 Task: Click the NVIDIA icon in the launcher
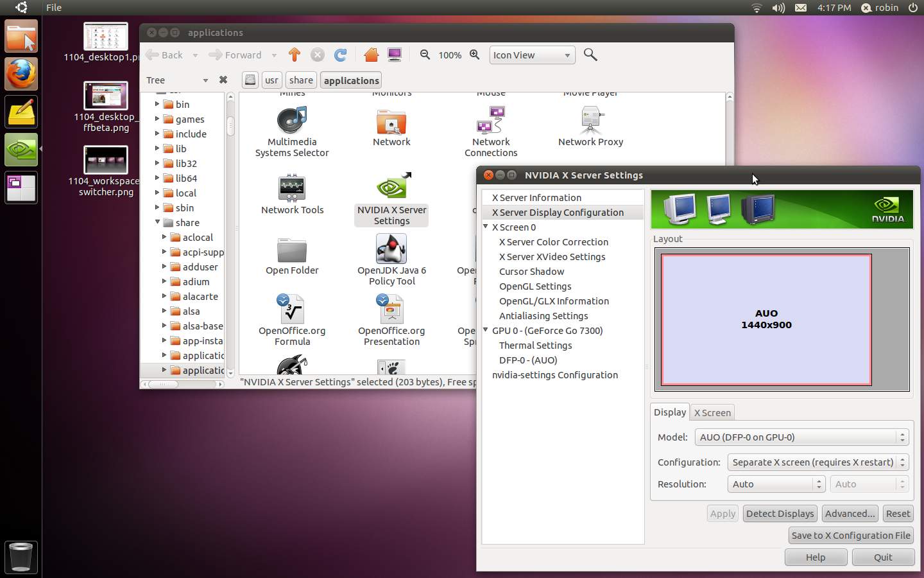tap(21, 150)
